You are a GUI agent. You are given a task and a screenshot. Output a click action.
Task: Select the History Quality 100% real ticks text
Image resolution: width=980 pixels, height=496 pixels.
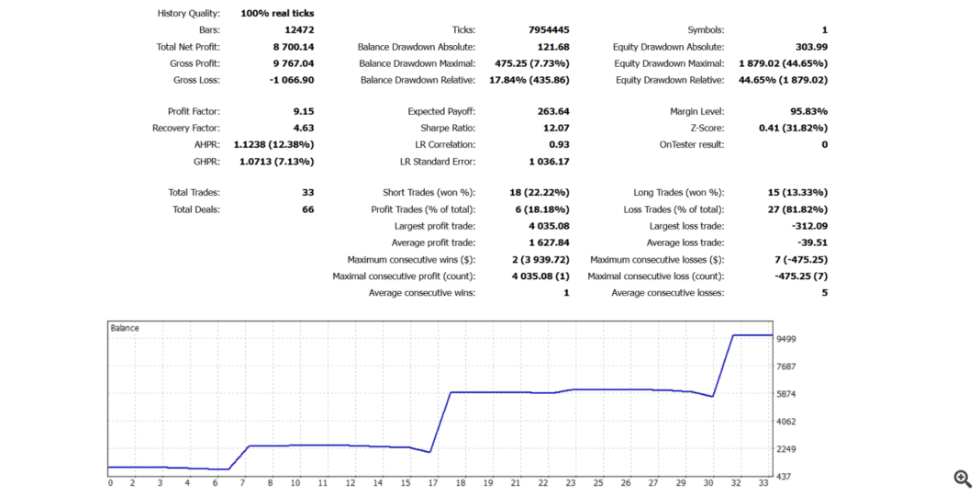coord(277,14)
